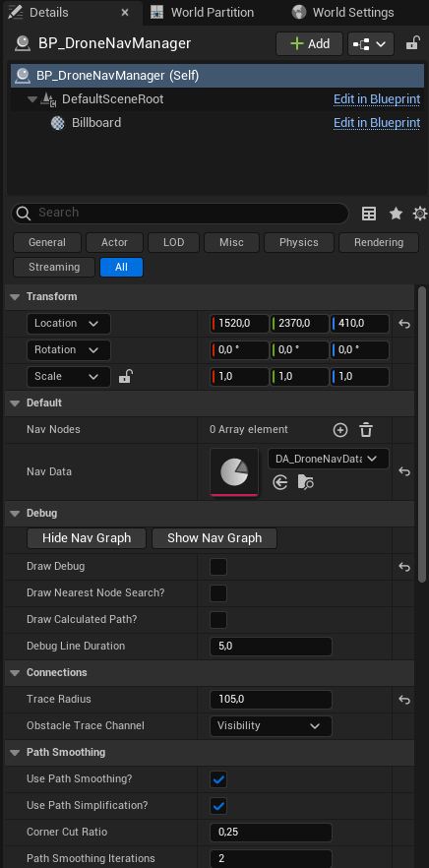
Task: Edit Scale Z value field
Action: [360, 376]
